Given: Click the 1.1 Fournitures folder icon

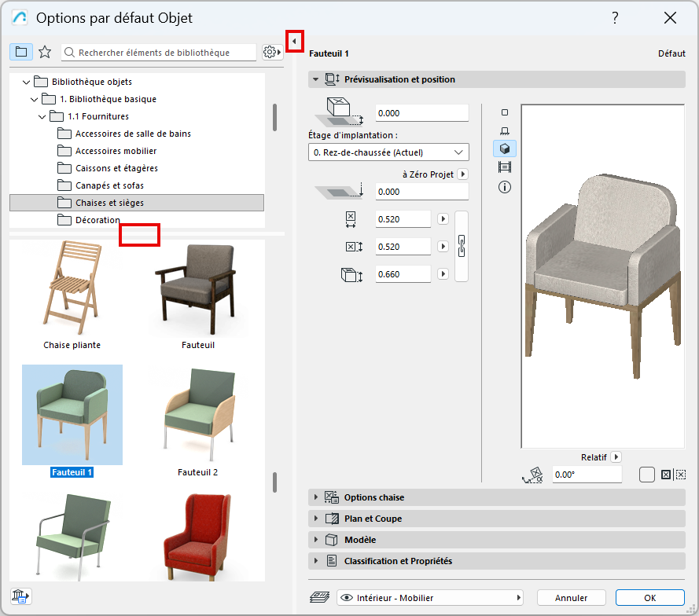Looking at the screenshot, I should [x=57, y=116].
